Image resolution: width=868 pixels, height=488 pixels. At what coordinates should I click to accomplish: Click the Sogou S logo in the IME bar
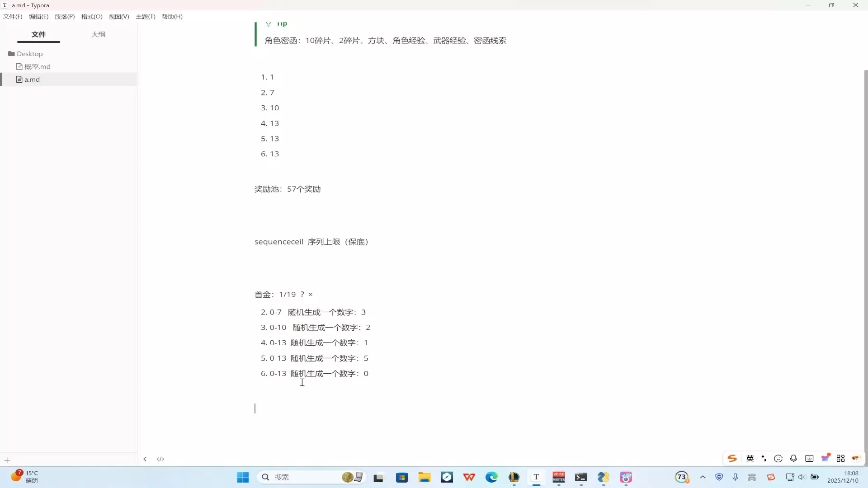732,459
